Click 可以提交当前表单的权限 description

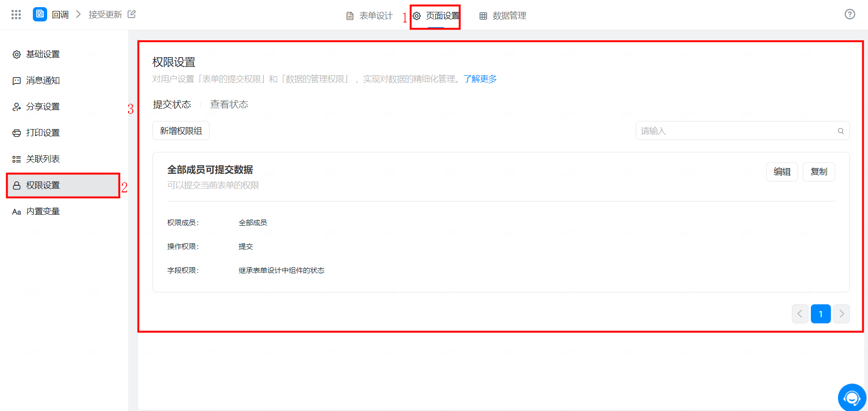(213, 185)
